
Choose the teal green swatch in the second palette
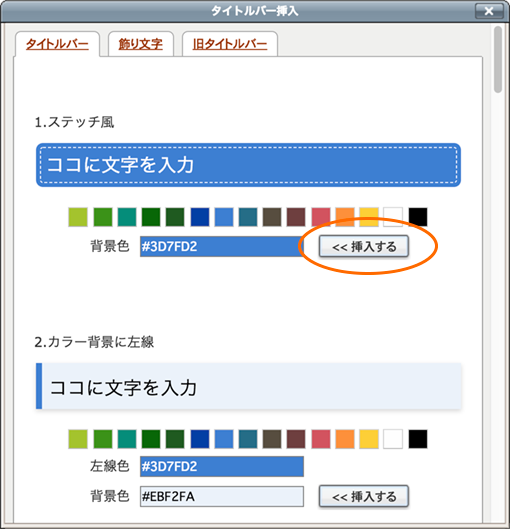coord(127,439)
